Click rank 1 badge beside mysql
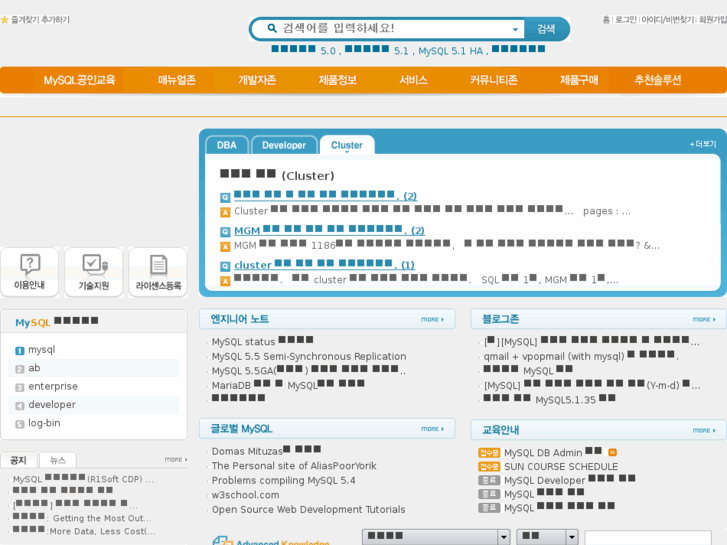 [19, 351]
